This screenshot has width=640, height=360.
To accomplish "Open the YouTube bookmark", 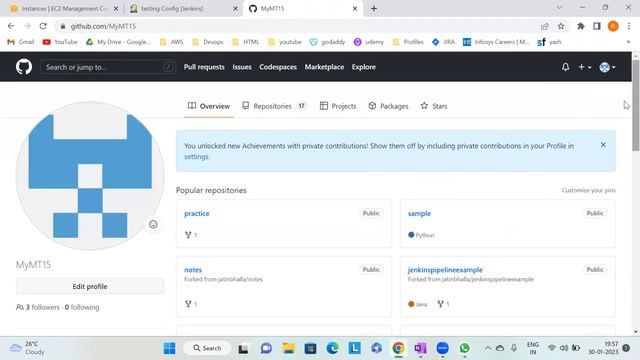I will point(60,42).
